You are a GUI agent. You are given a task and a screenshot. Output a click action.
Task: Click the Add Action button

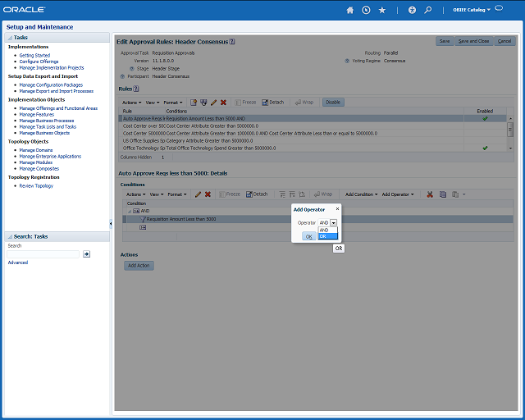(139, 266)
